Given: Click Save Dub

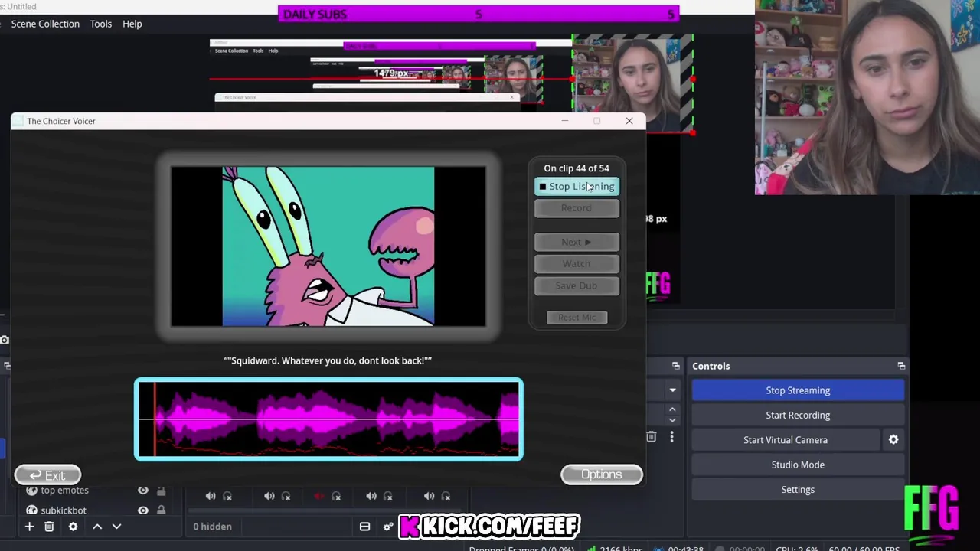Looking at the screenshot, I should (577, 285).
